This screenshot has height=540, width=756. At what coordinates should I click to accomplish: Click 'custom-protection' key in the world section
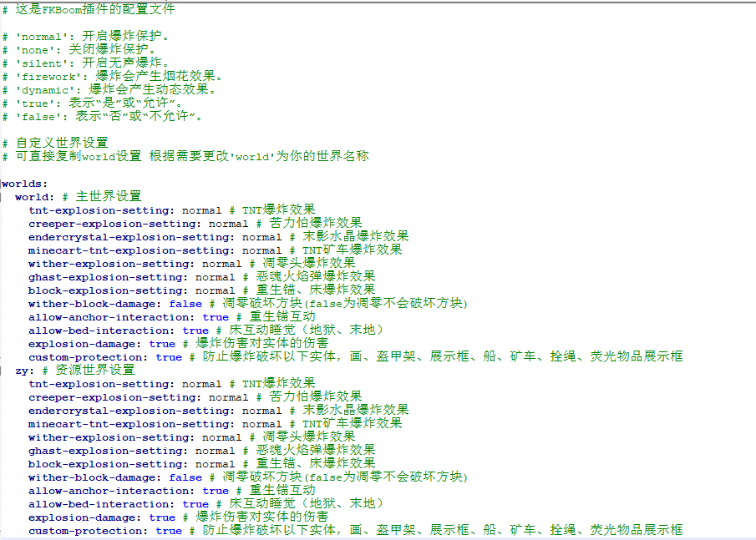(89, 357)
